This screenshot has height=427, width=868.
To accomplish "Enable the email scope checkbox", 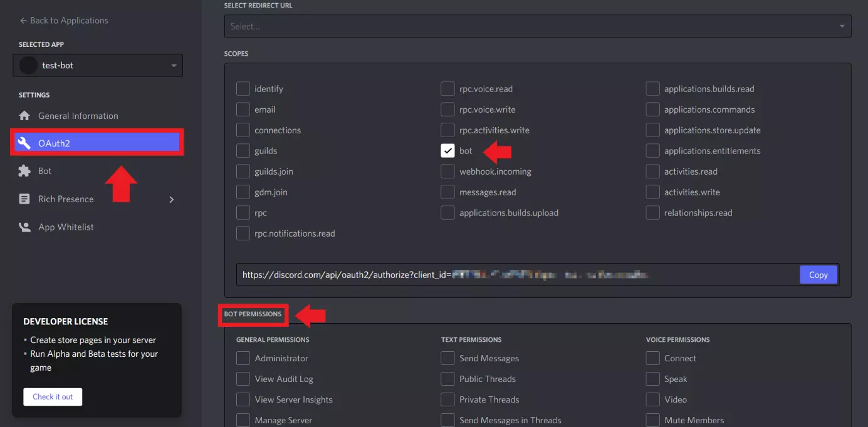I will [243, 110].
